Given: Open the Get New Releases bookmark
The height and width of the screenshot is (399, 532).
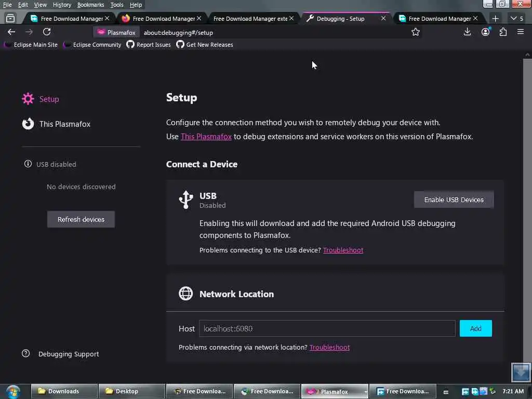Looking at the screenshot, I should (x=205, y=45).
